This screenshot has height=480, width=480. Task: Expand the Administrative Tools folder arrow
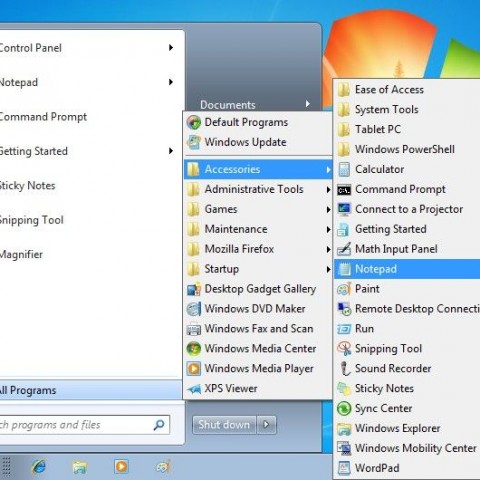[328, 189]
